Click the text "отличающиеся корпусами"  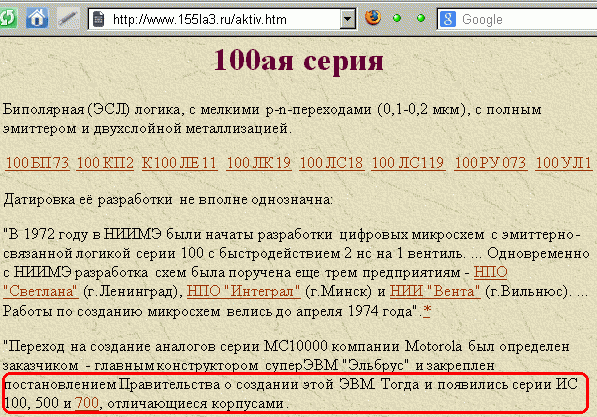point(195,403)
